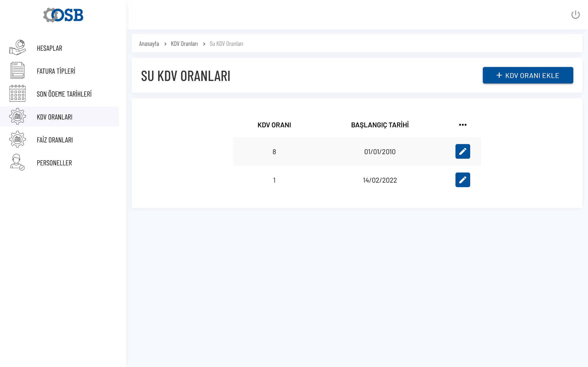Click the BAŞLANGIÇ TARİHİ column header
The image size is (588, 367).
coord(379,125)
